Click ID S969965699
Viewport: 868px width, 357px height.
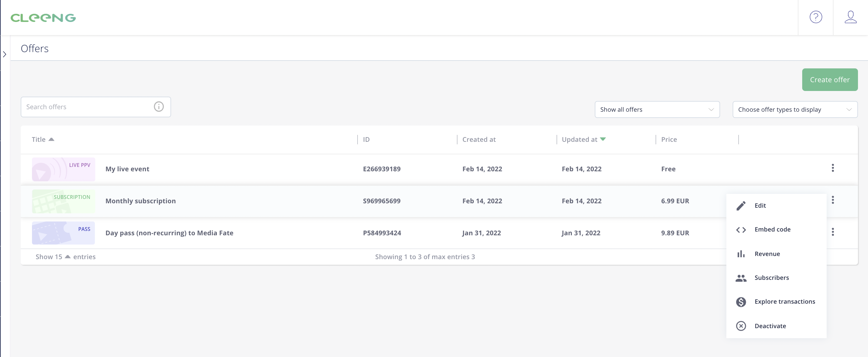(381, 201)
